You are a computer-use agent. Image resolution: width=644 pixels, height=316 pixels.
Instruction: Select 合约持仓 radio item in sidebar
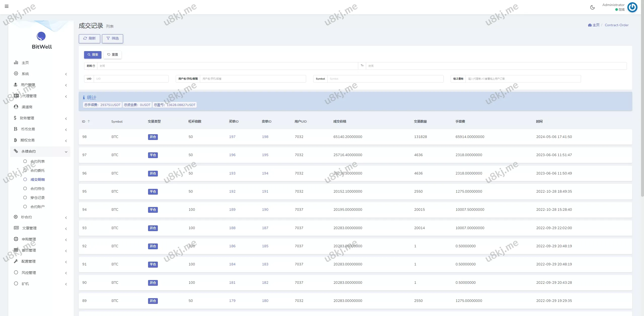coord(25,188)
